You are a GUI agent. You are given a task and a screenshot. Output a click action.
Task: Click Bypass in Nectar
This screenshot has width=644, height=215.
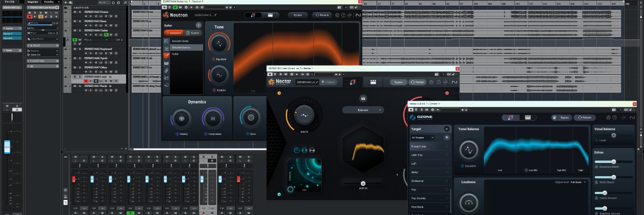[x=398, y=82]
